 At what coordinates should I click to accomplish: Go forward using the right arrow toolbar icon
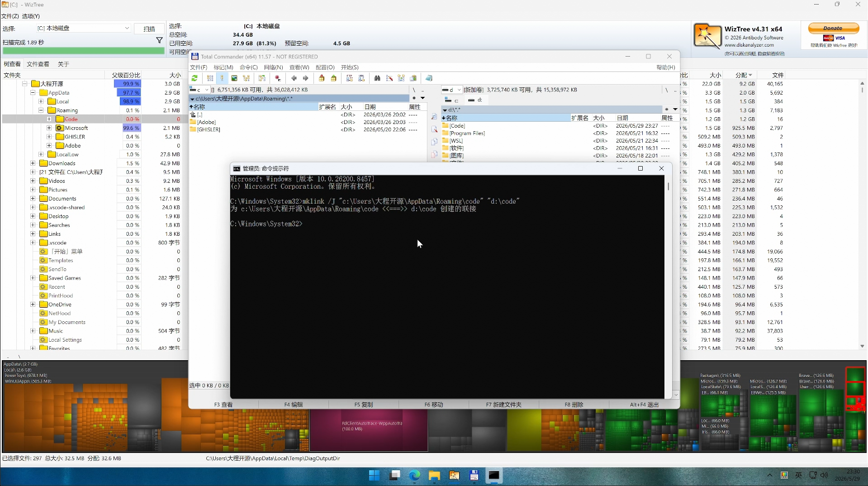pos(306,78)
